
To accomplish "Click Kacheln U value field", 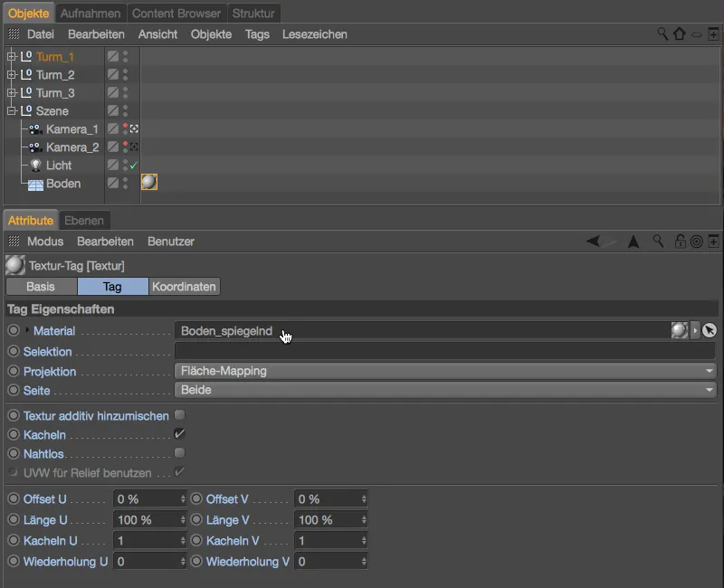I will [150, 540].
